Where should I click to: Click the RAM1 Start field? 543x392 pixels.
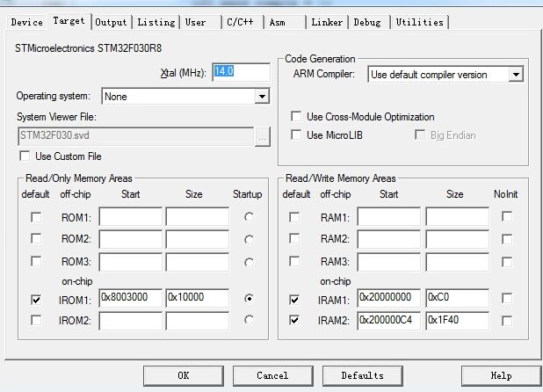click(388, 217)
